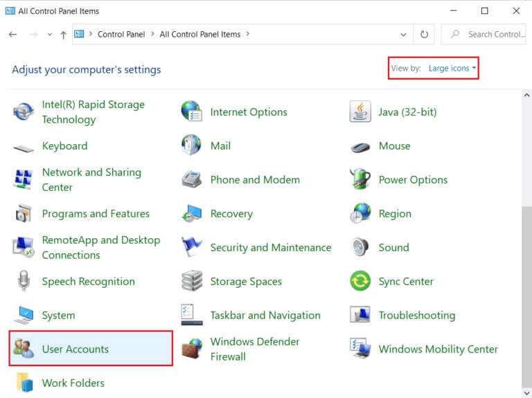
Task: Click the Programs and Features icon
Action: tap(24, 213)
